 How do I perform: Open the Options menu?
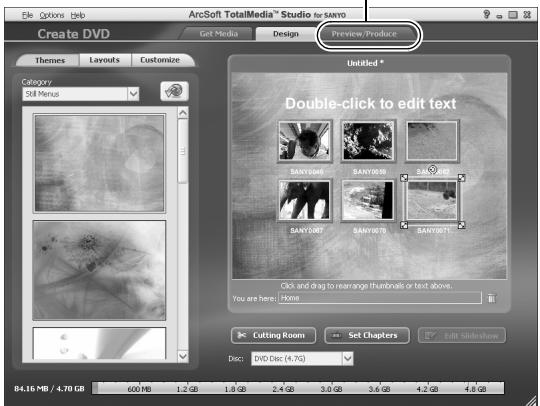[52, 15]
